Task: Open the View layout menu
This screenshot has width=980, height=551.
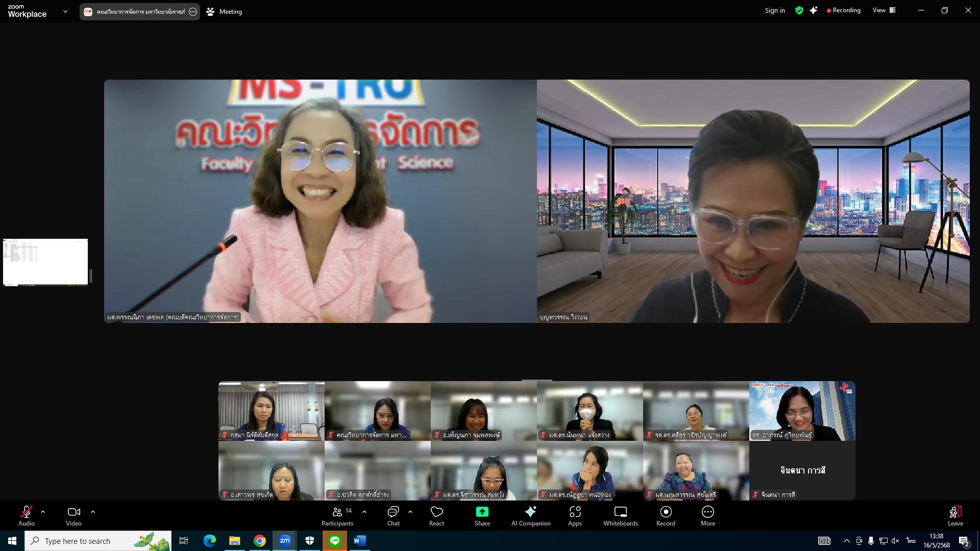Action: click(x=884, y=10)
